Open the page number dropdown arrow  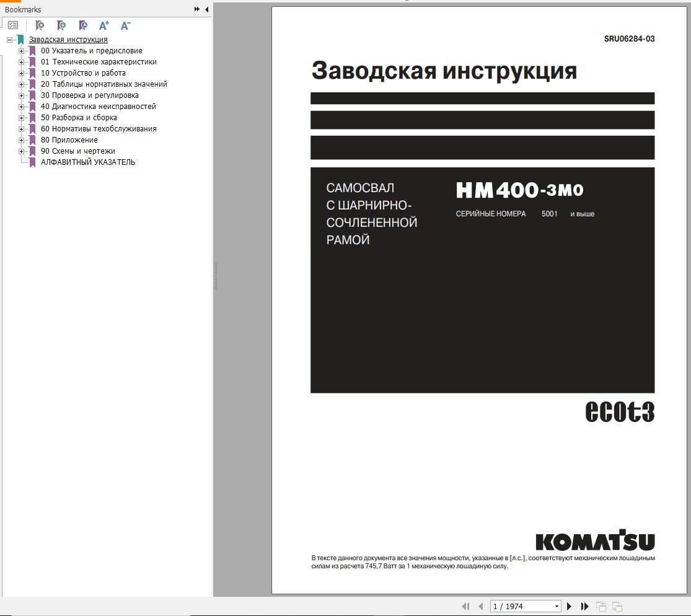click(557, 606)
